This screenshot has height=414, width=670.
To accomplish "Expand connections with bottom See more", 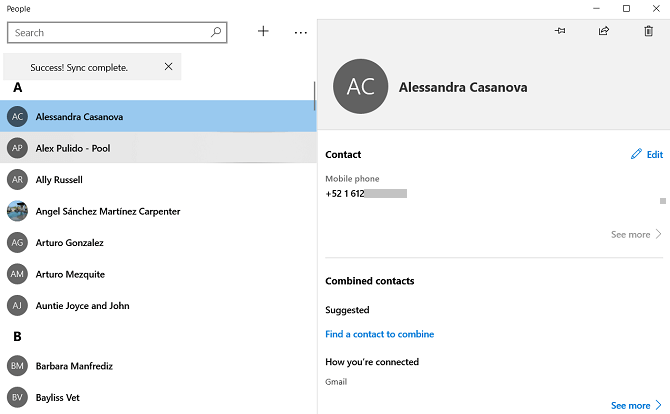I will (x=636, y=405).
